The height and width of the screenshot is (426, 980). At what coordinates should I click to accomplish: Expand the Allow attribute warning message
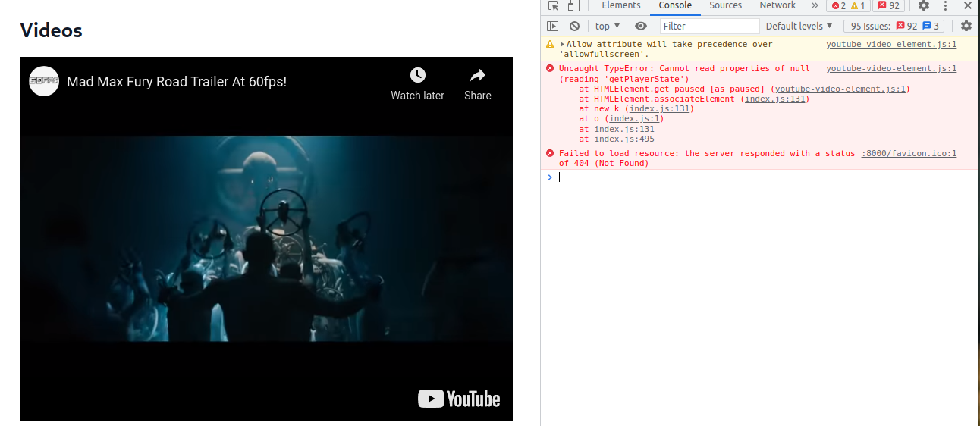(x=562, y=45)
